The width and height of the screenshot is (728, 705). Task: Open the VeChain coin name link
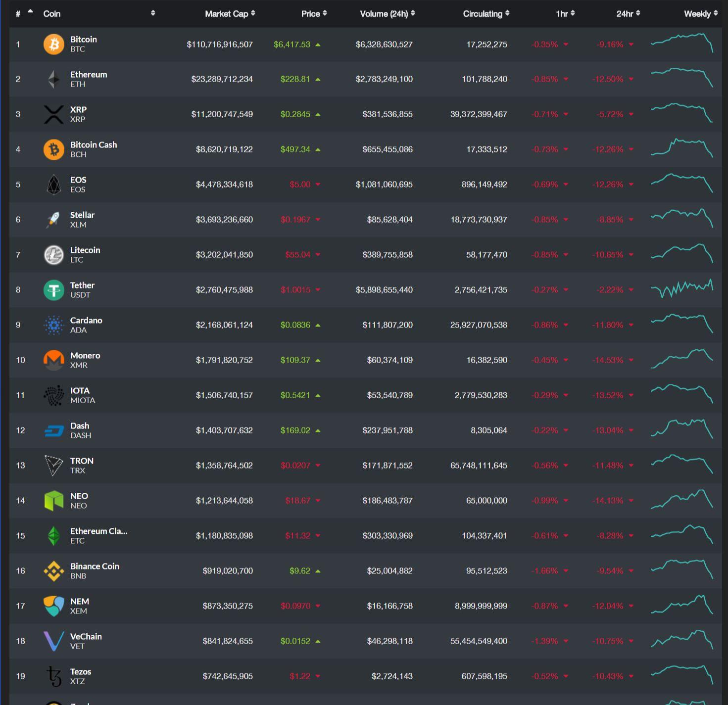tap(86, 636)
